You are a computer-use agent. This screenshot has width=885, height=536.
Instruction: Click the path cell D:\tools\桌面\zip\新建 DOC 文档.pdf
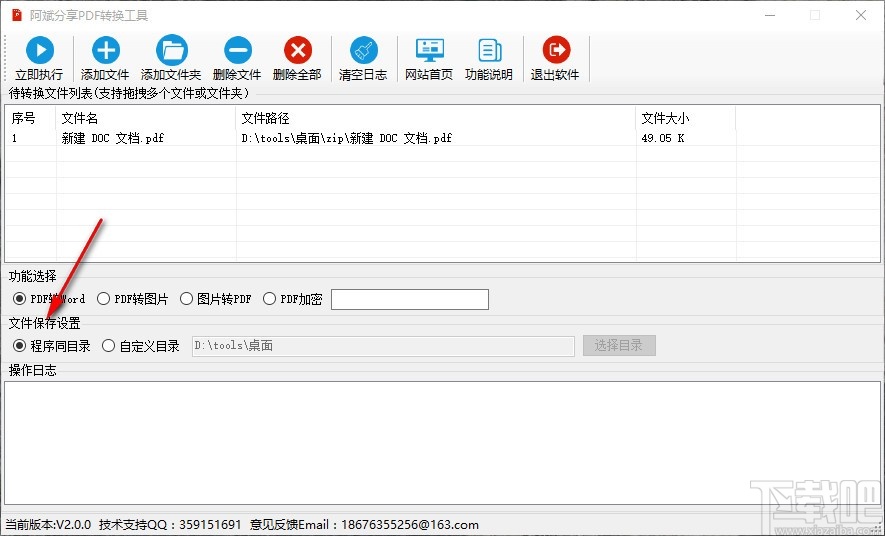coord(347,138)
